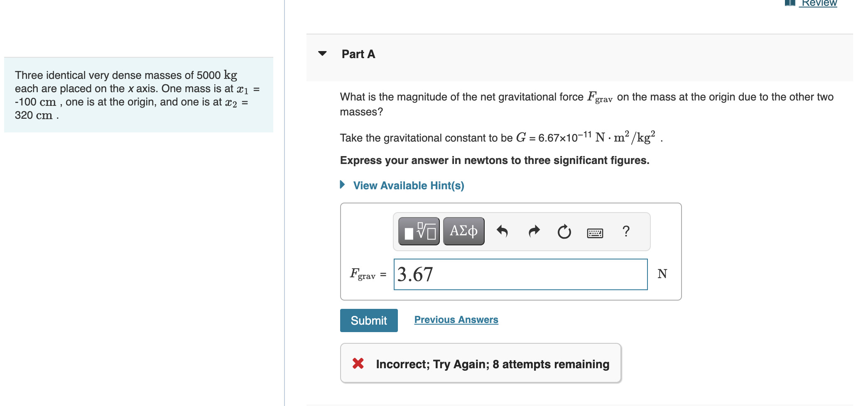The image size is (868, 406).
Task: Open the on-screen keyboard shortcuts icon
Action: click(594, 232)
